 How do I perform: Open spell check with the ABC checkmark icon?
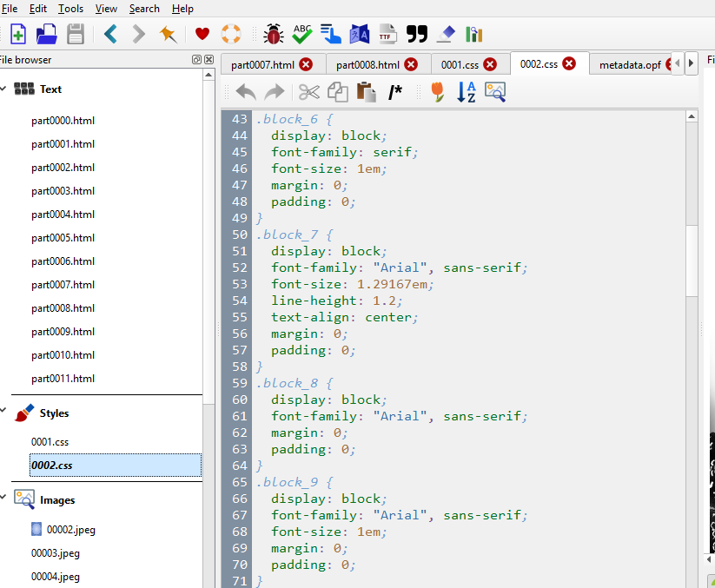point(301,34)
